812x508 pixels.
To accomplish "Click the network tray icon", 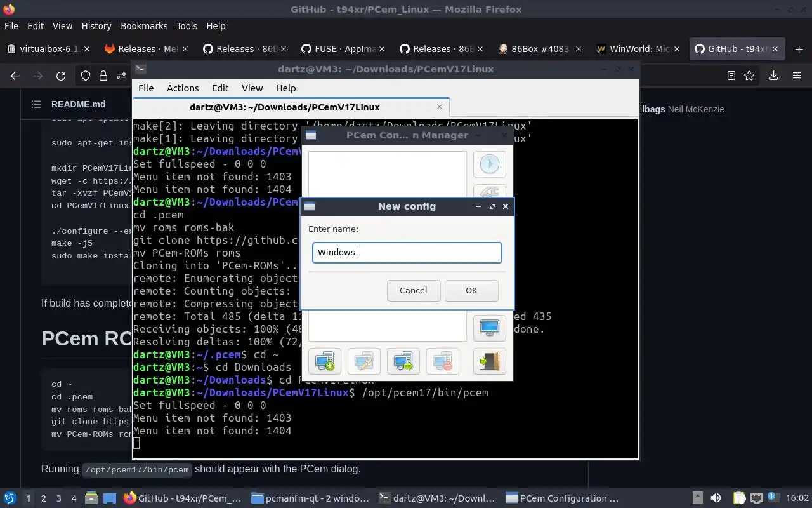I will pyautogui.click(x=756, y=498).
